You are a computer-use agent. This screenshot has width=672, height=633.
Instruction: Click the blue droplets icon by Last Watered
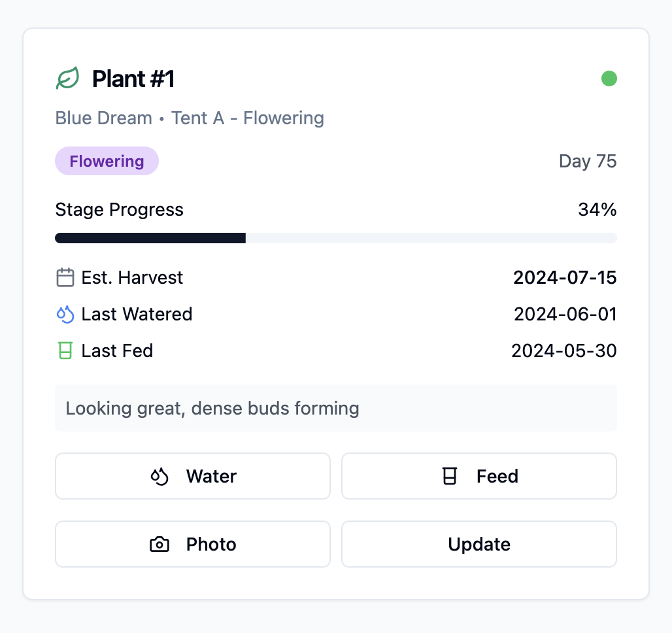[65, 315]
